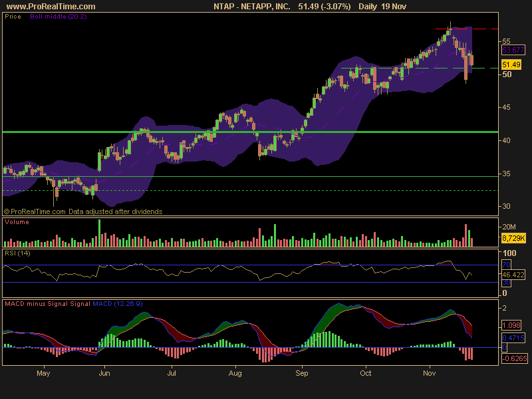Viewport: 532px width, 399px height.
Task: Click the 20M volume axis label
Action: pos(509,227)
